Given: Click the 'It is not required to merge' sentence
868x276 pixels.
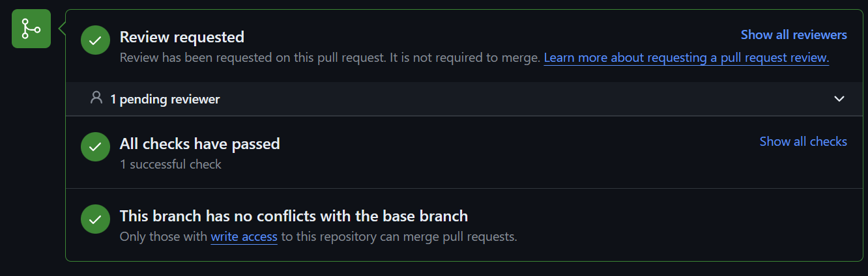Looking at the screenshot, I should pyautogui.click(x=465, y=58).
